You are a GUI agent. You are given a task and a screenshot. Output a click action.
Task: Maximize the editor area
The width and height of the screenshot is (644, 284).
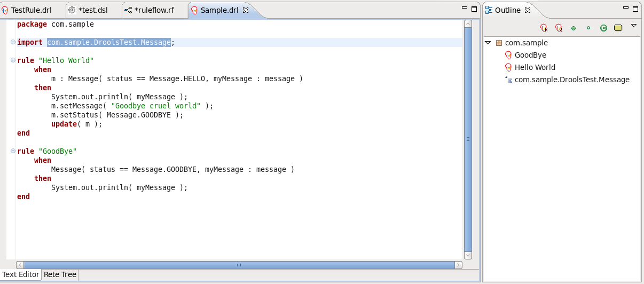[474, 9]
